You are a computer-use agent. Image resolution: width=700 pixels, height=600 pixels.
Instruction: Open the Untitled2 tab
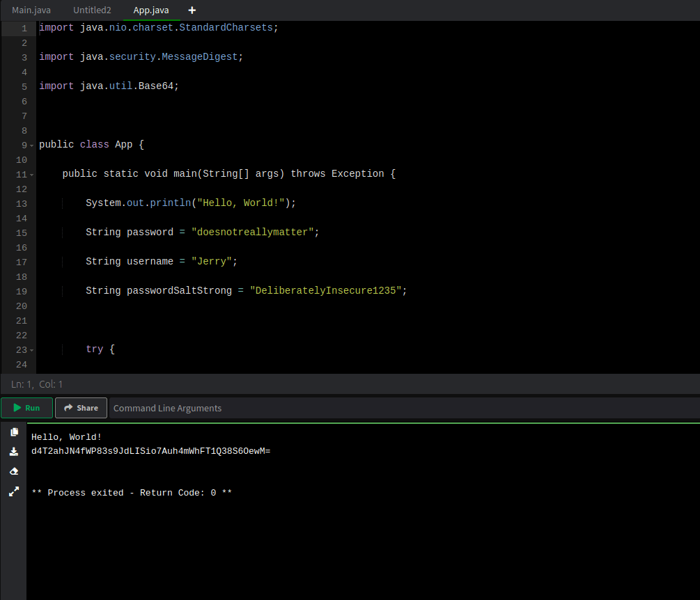click(92, 10)
